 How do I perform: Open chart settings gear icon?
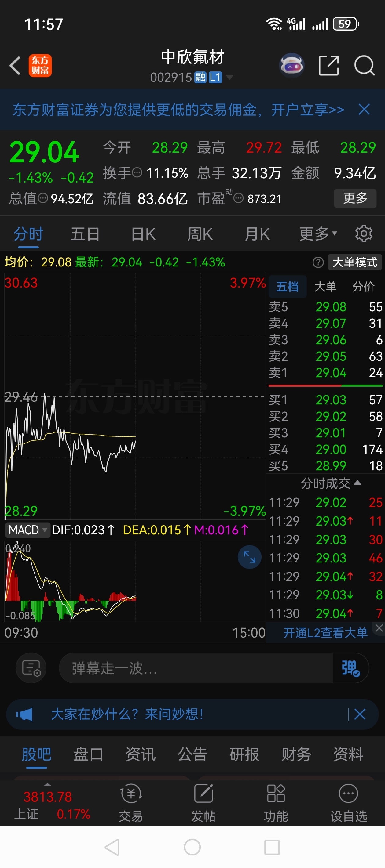pos(364,233)
